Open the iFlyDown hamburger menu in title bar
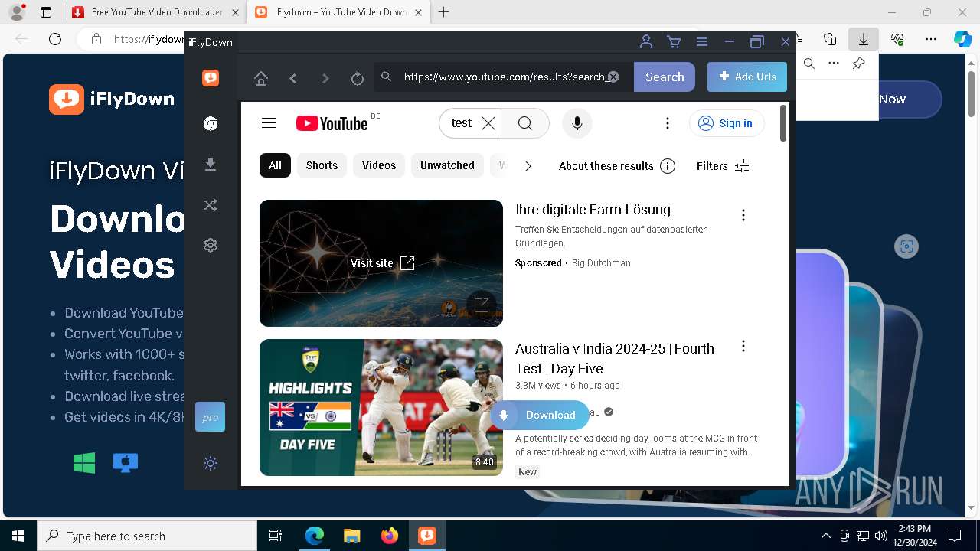980x551 pixels. 701,42
